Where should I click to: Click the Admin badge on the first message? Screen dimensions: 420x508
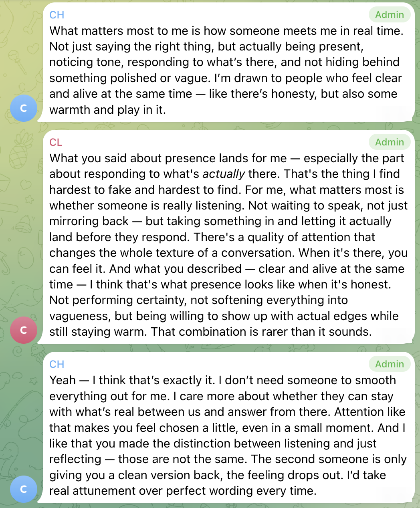(389, 15)
